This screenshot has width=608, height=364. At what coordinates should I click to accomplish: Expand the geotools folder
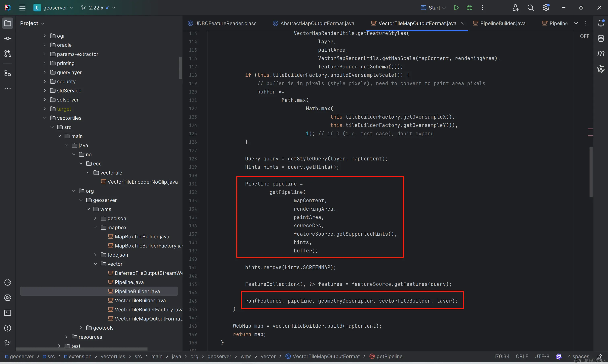81,328
